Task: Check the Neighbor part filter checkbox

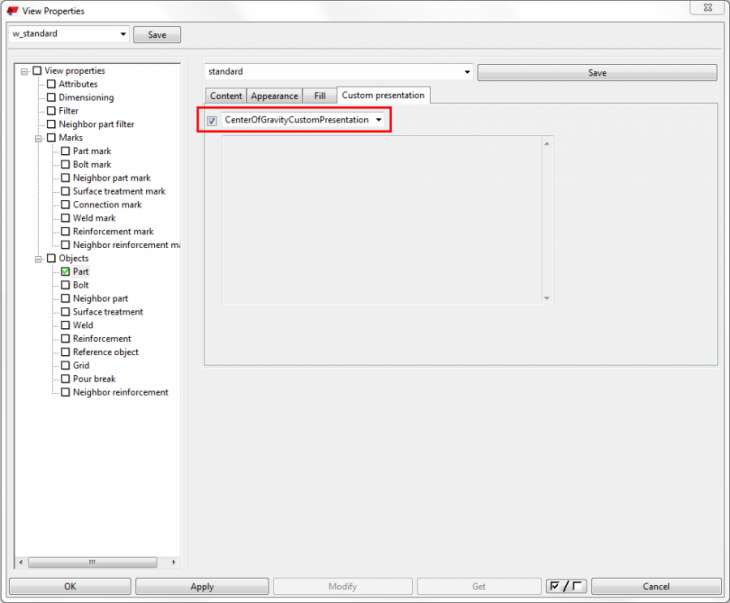Action: [x=51, y=124]
